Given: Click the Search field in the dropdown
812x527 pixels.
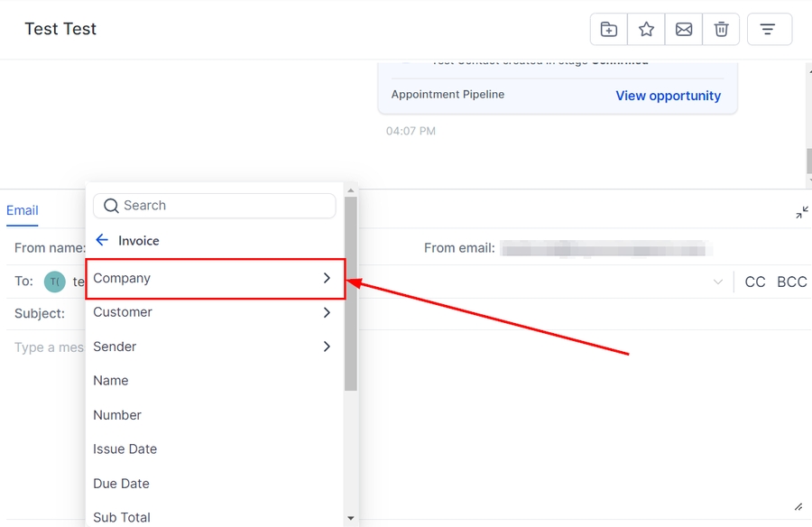Looking at the screenshot, I should (x=226, y=206).
